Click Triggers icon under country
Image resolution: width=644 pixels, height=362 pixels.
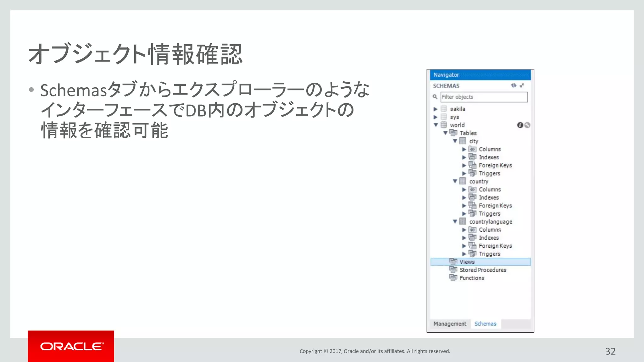pos(472,213)
